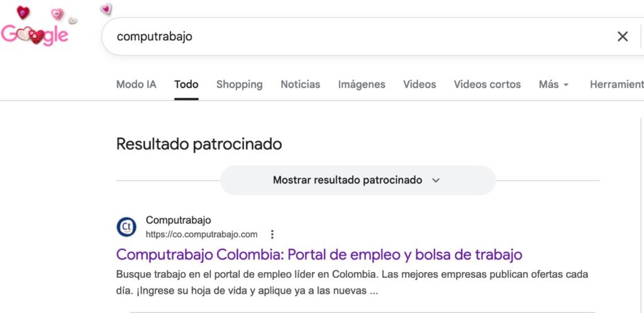Expand the Más dropdown menu

point(553,84)
